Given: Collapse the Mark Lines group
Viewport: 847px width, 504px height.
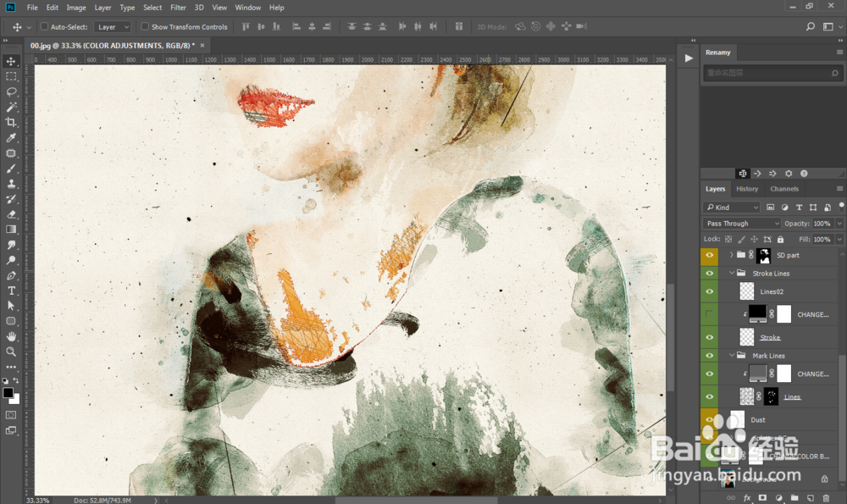Looking at the screenshot, I should [x=732, y=356].
